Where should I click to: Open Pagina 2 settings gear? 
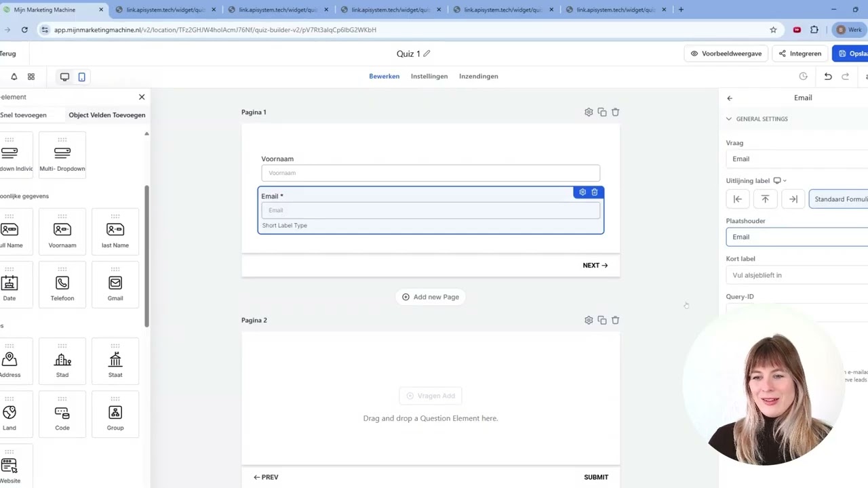tap(589, 320)
